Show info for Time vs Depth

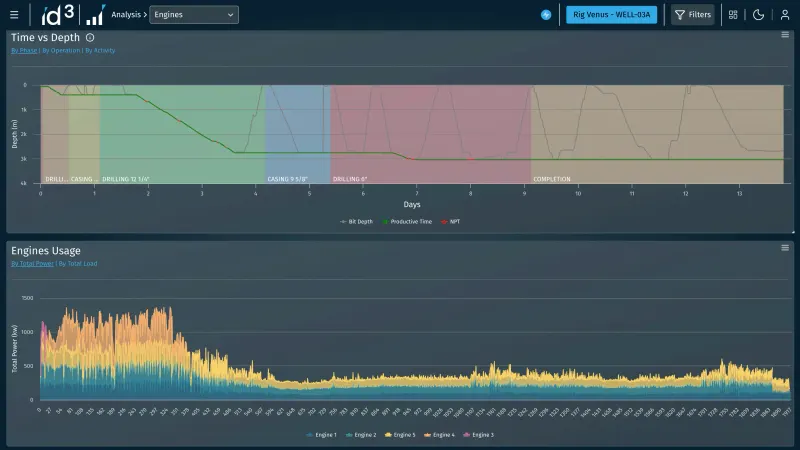(x=90, y=37)
